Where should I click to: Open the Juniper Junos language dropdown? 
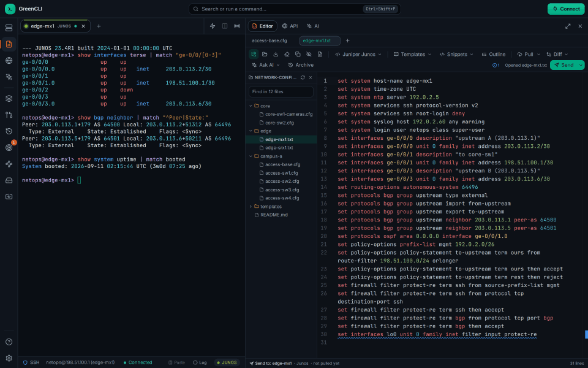358,54
